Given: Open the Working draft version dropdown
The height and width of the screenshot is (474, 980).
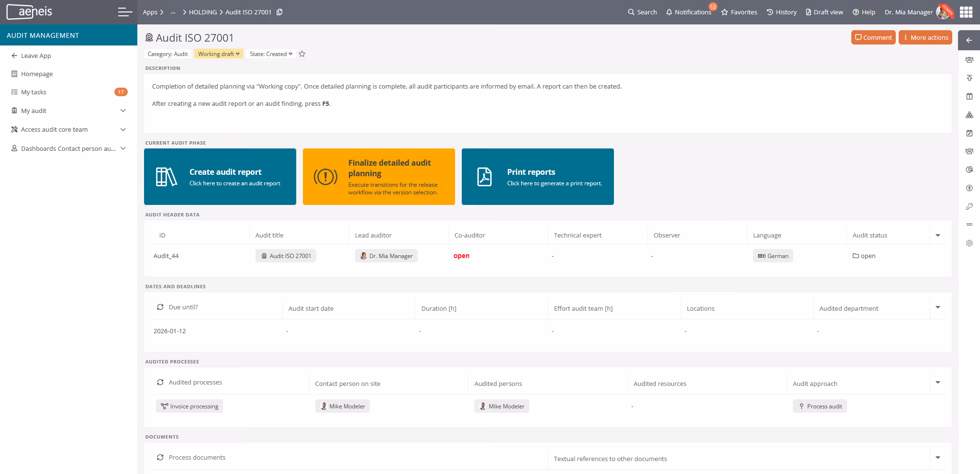Looking at the screenshot, I should 219,54.
